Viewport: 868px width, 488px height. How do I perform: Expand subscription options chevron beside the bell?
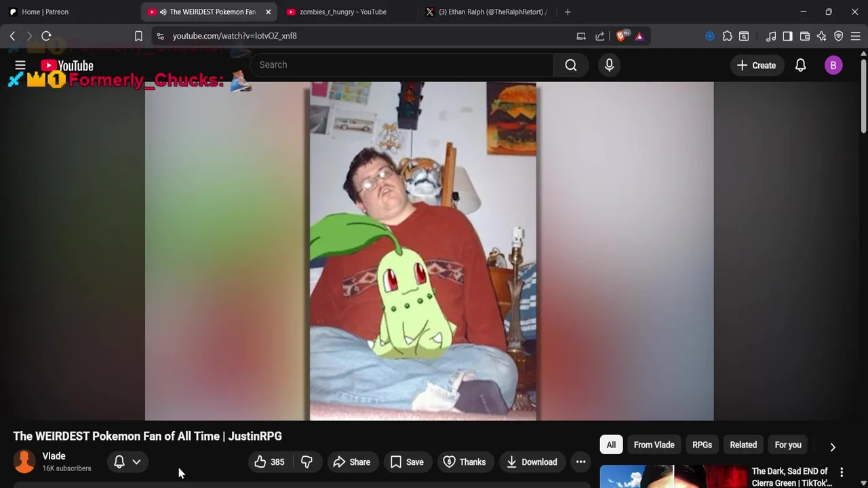pos(136,462)
